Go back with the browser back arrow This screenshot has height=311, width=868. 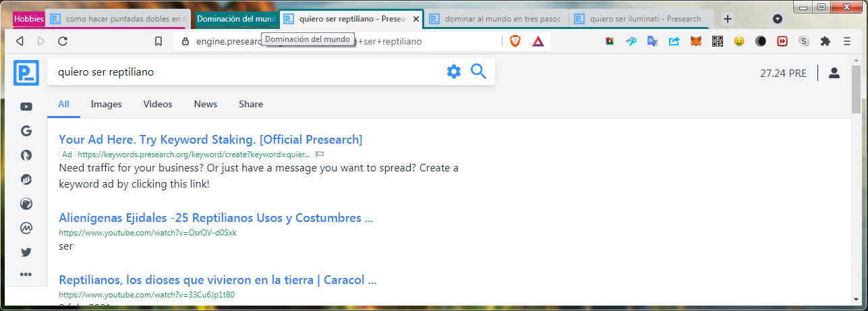tap(20, 41)
